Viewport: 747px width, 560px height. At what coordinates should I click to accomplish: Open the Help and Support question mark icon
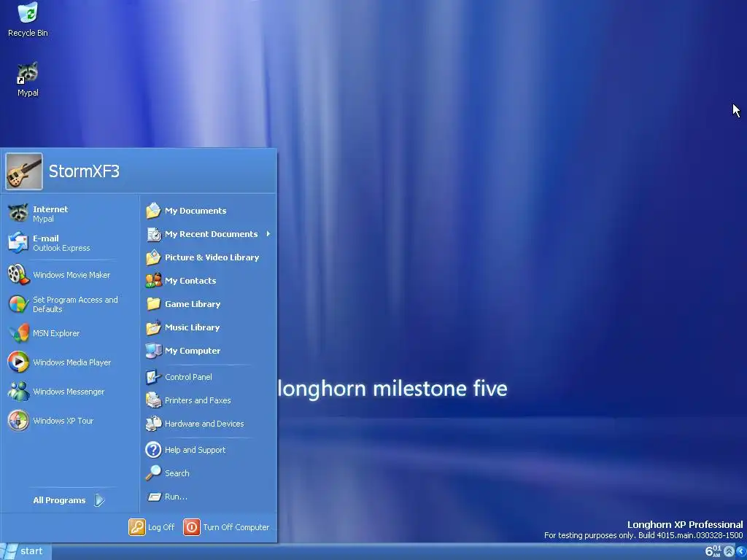coord(153,449)
